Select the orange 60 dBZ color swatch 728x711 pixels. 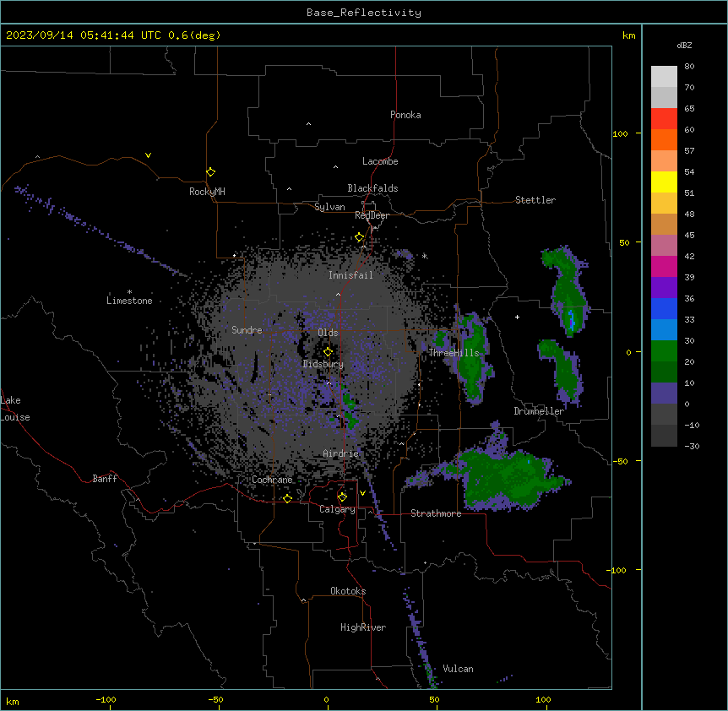point(664,139)
